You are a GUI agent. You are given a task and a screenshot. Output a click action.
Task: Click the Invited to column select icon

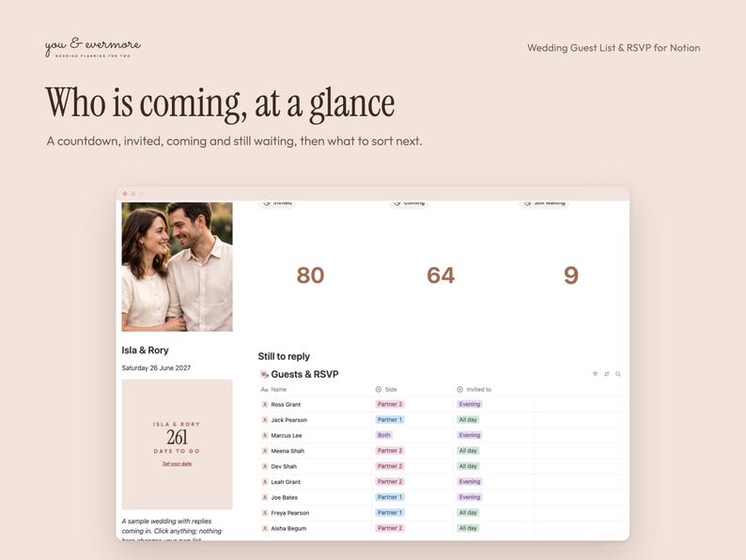tap(460, 389)
